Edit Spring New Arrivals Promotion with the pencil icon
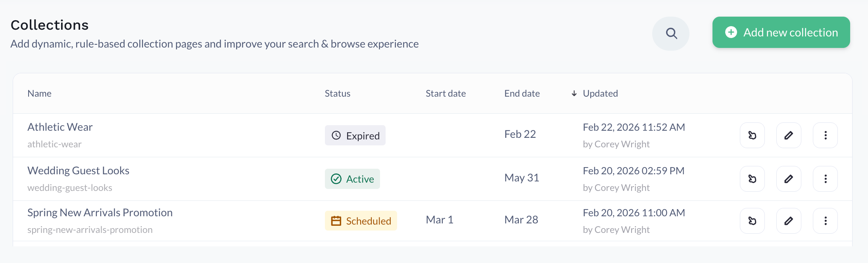The width and height of the screenshot is (868, 263). (x=789, y=221)
